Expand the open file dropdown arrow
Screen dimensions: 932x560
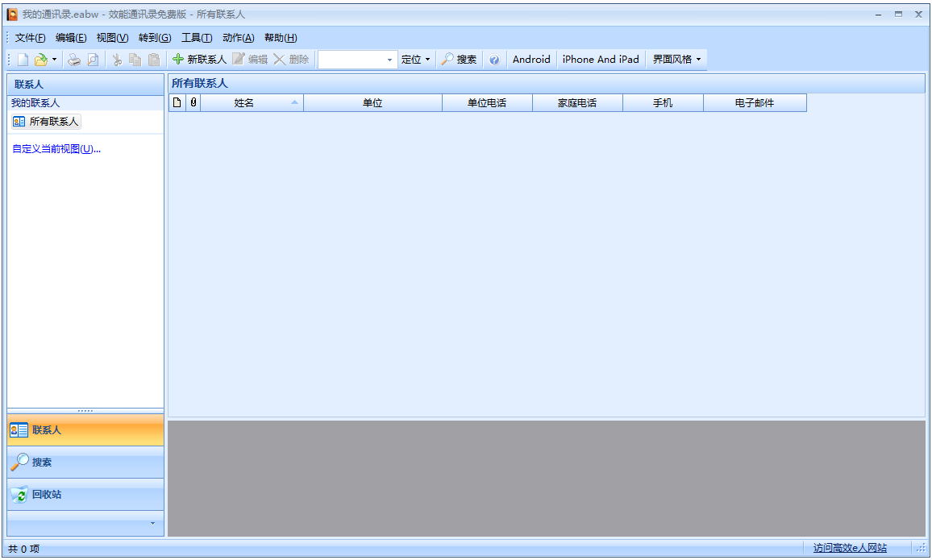coord(55,60)
